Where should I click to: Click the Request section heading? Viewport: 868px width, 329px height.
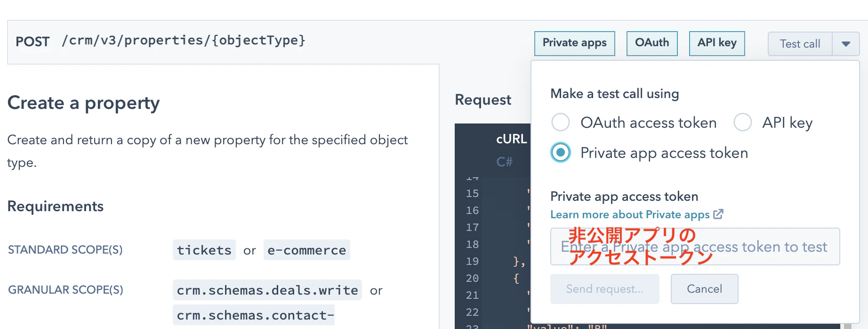(483, 100)
